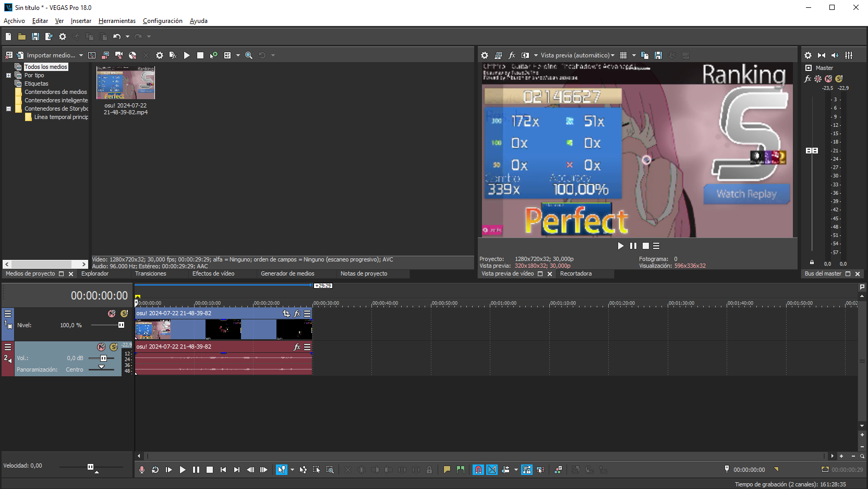Toggle snapping magnet icon

(x=478, y=470)
